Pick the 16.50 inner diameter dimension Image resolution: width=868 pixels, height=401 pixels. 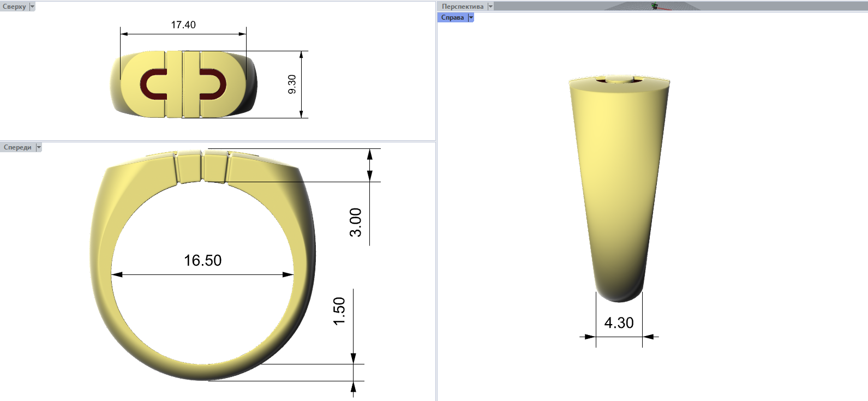tap(202, 261)
